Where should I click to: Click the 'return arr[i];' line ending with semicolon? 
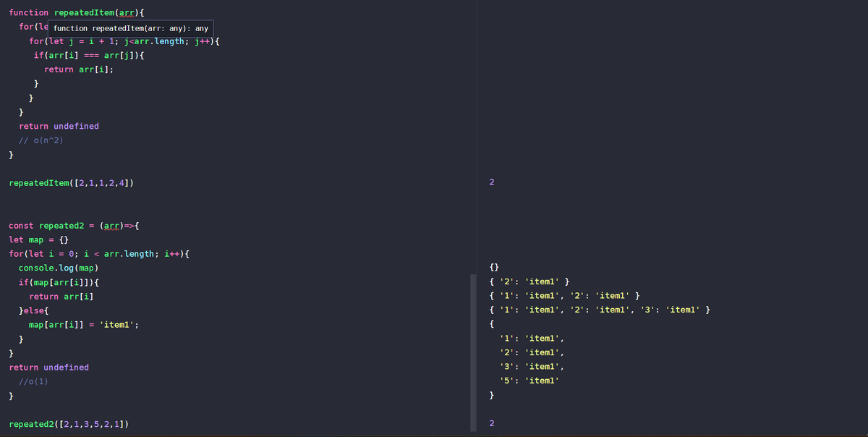[x=78, y=69]
